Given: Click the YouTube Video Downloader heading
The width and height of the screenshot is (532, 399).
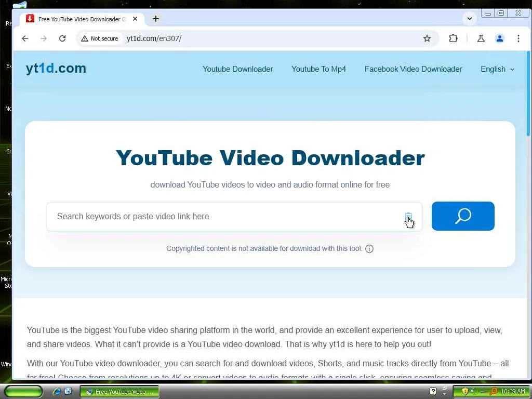Looking at the screenshot, I should [270, 158].
